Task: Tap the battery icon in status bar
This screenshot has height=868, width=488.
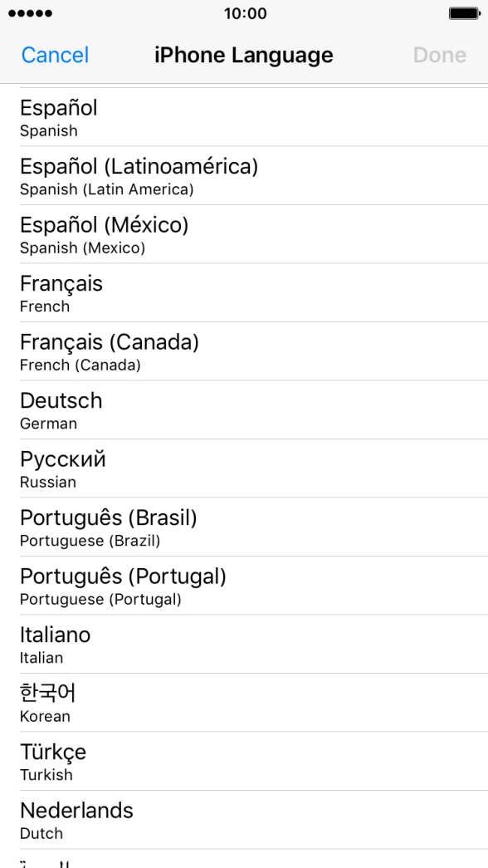Action: 464,13
